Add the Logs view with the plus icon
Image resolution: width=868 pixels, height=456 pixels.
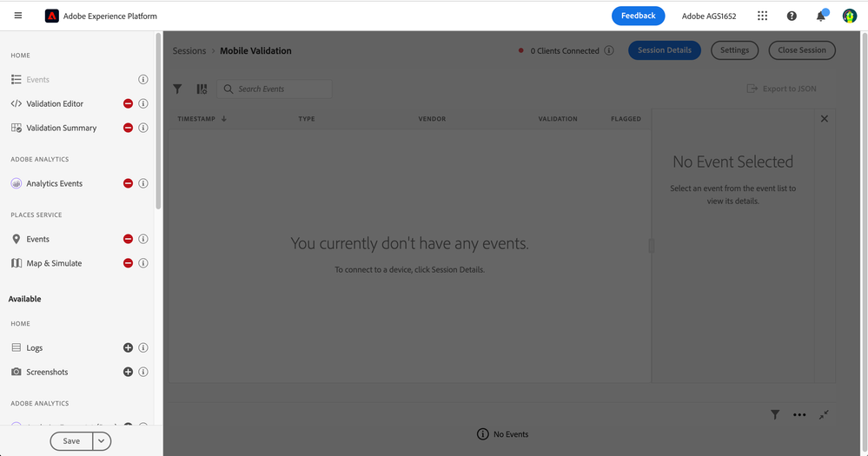click(128, 347)
